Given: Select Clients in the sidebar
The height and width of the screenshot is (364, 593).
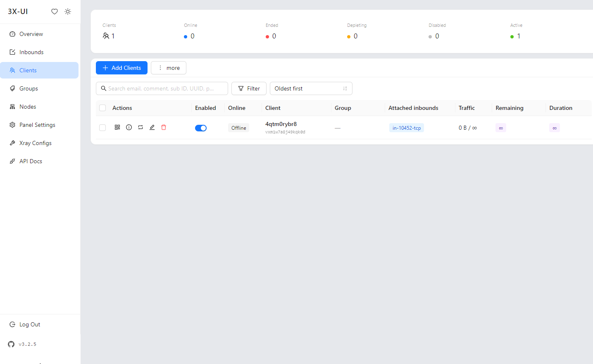Looking at the screenshot, I should [x=39, y=70].
